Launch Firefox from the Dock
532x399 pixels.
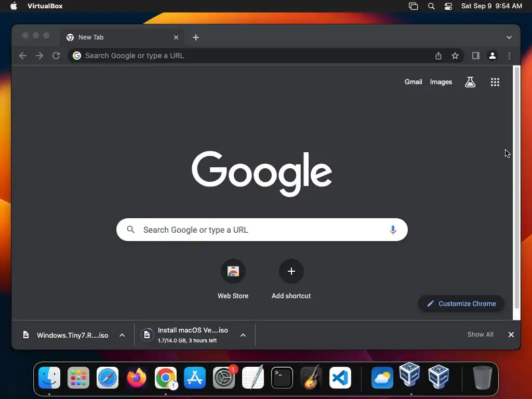pos(137,378)
